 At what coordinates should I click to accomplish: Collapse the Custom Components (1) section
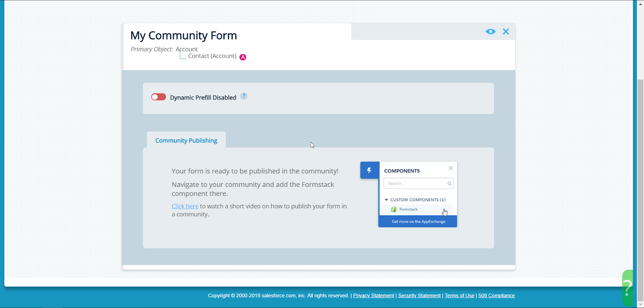pos(386,200)
